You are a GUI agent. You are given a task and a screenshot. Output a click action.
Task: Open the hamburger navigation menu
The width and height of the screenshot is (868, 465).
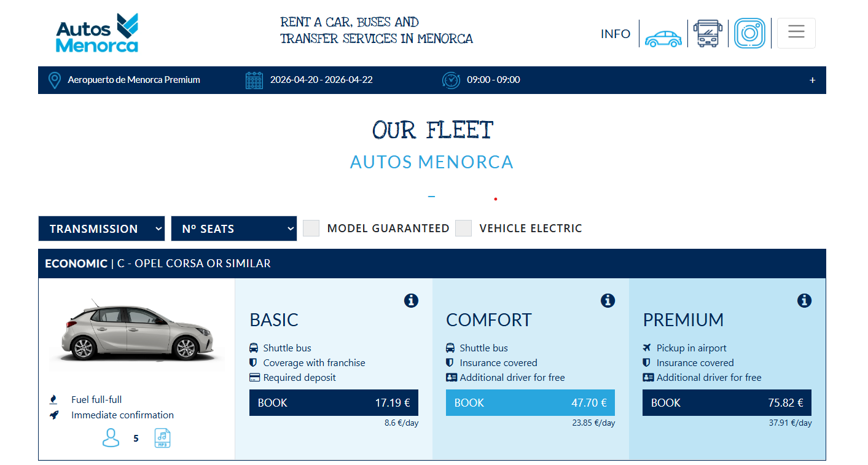pyautogui.click(x=796, y=33)
